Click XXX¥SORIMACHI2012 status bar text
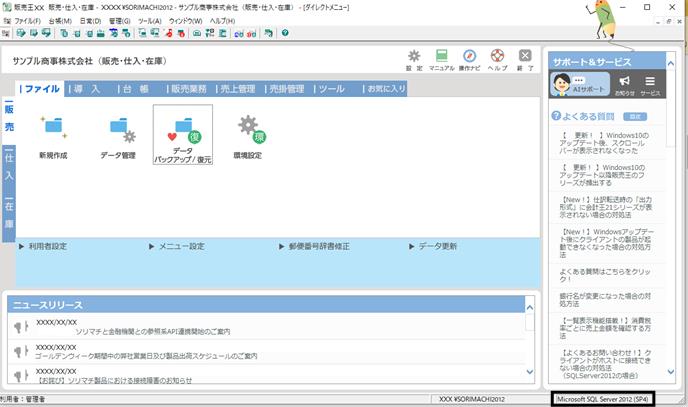Viewport: 688px width, 407px height. tap(472, 399)
